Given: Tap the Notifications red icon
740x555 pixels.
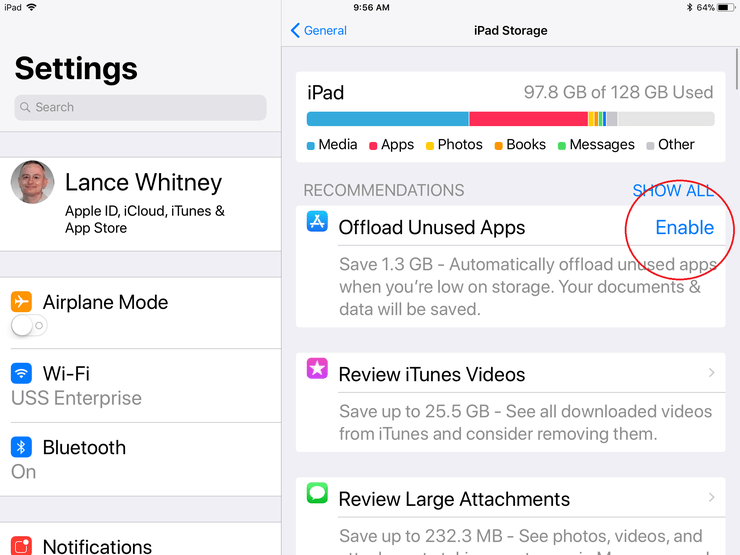Looking at the screenshot, I should pyautogui.click(x=21, y=546).
